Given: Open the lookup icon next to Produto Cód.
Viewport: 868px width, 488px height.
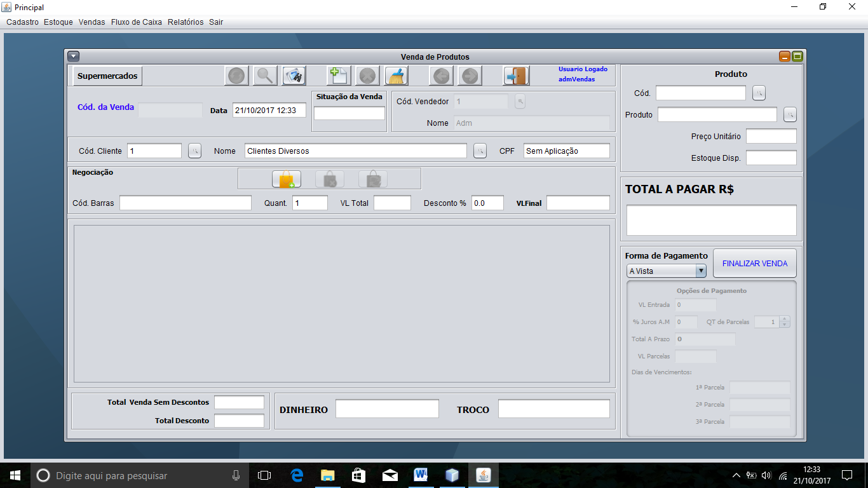Looking at the screenshot, I should [760, 93].
